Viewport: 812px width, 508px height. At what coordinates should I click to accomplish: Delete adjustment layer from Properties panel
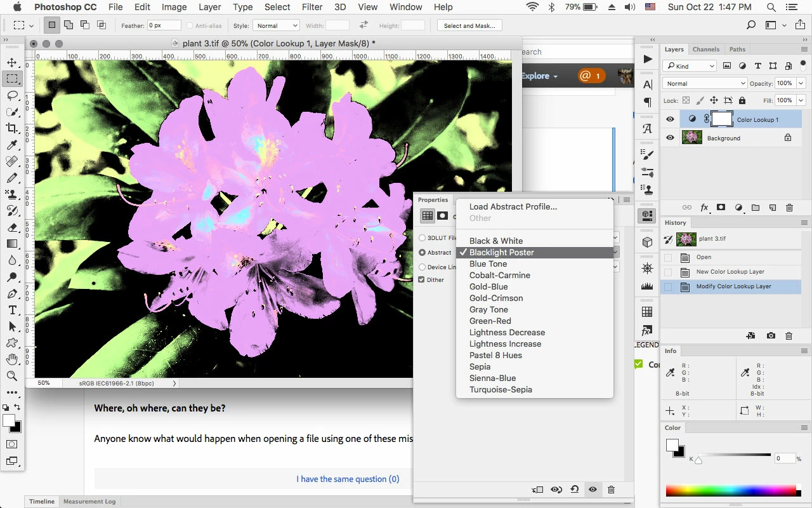(x=611, y=490)
